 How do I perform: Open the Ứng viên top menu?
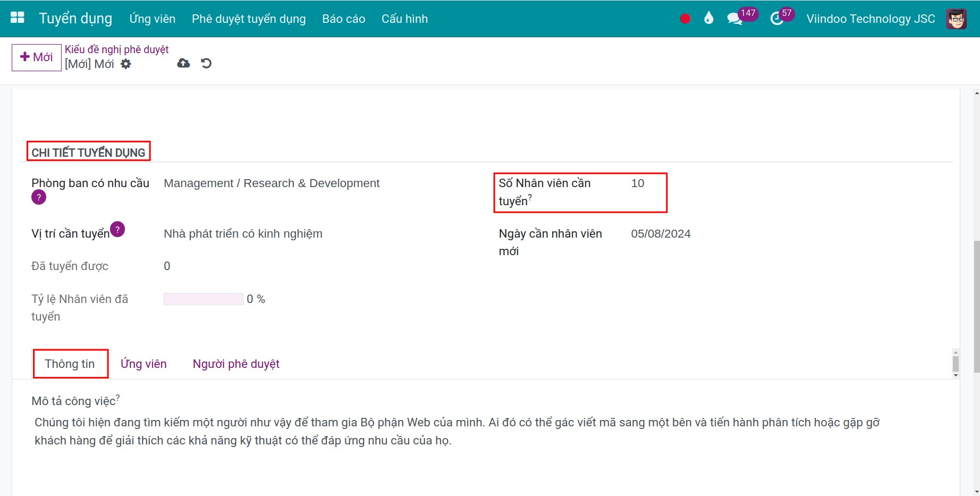152,19
